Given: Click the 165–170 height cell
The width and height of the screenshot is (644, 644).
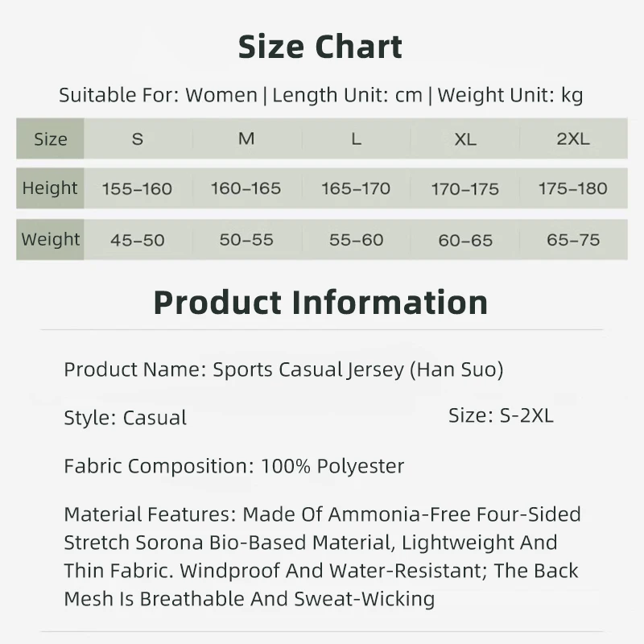Looking at the screenshot, I should click(356, 189).
